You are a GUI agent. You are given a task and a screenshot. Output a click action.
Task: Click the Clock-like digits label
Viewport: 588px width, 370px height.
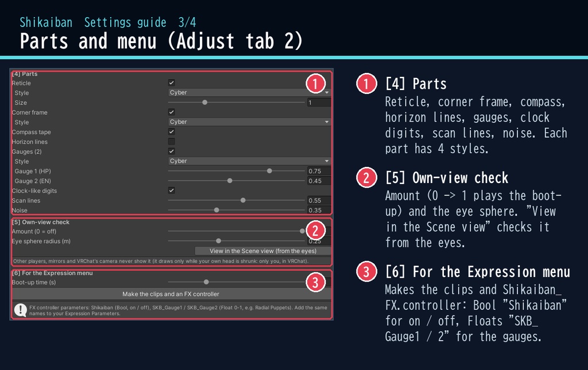[34, 190]
